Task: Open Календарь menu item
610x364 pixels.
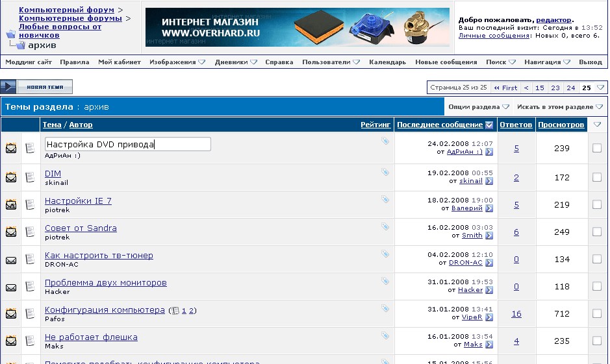Action: coord(387,62)
